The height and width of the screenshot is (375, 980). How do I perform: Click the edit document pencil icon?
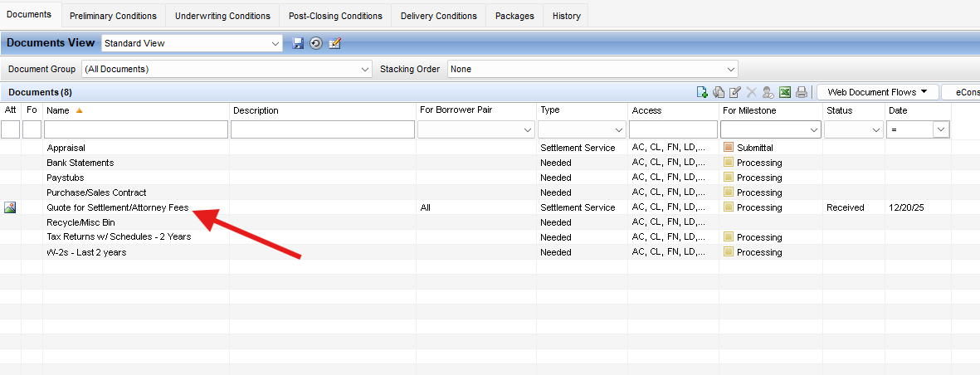point(735,92)
